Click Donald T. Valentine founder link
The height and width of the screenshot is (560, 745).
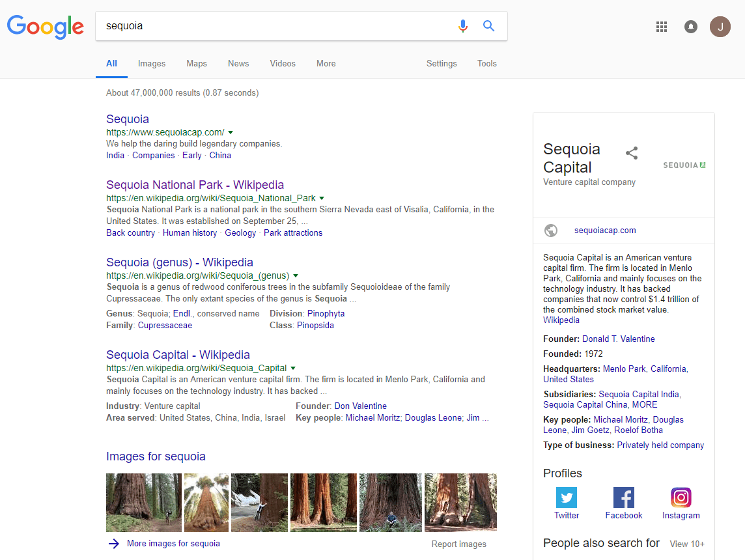click(618, 339)
